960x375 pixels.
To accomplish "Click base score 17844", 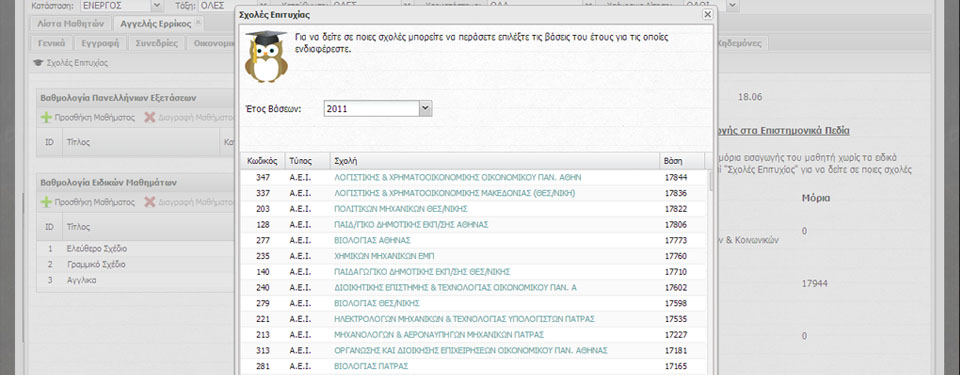I will tap(676, 177).
